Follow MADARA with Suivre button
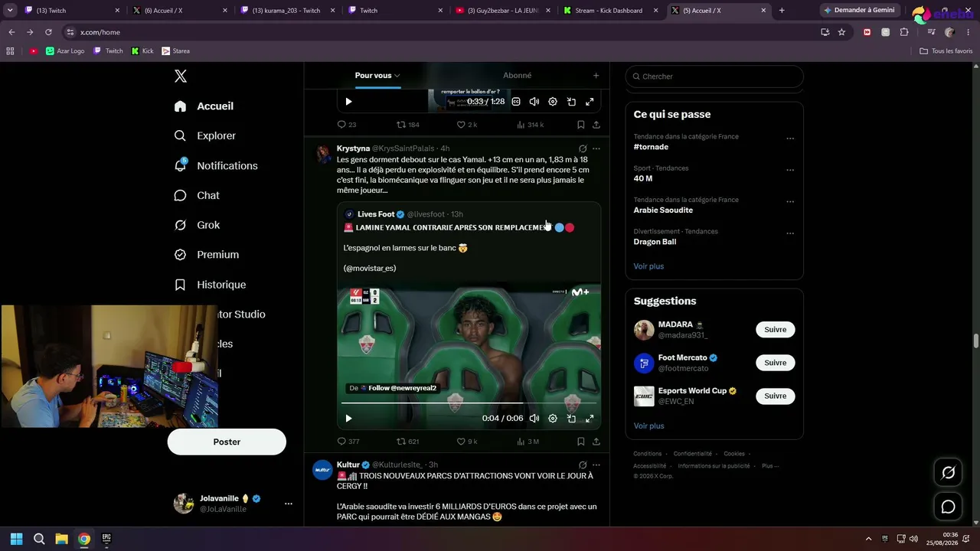 coord(775,330)
